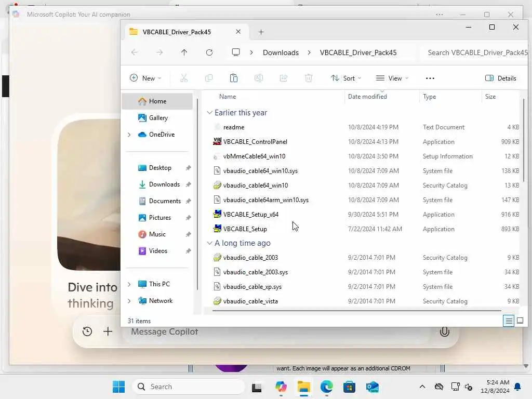The image size is (532, 399).
Task: Click the This PC monitor icon in address bar
Action: pyautogui.click(x=236, y=52)
